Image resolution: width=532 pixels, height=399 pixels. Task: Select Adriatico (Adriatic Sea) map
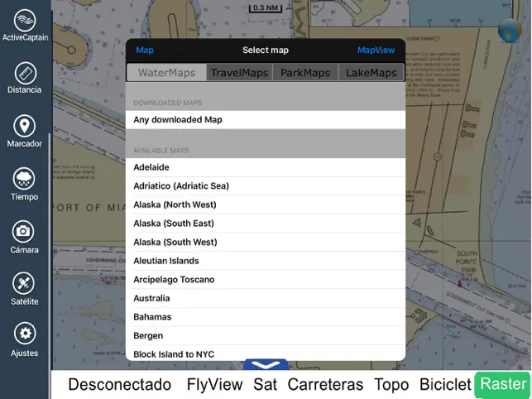(266, 185)
